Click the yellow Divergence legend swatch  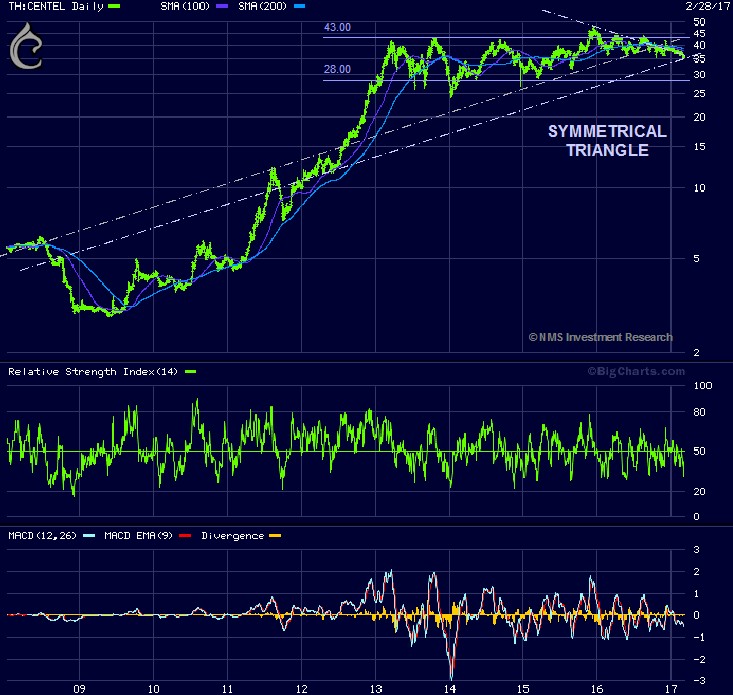pyautogui.click(x=275, y=536)
